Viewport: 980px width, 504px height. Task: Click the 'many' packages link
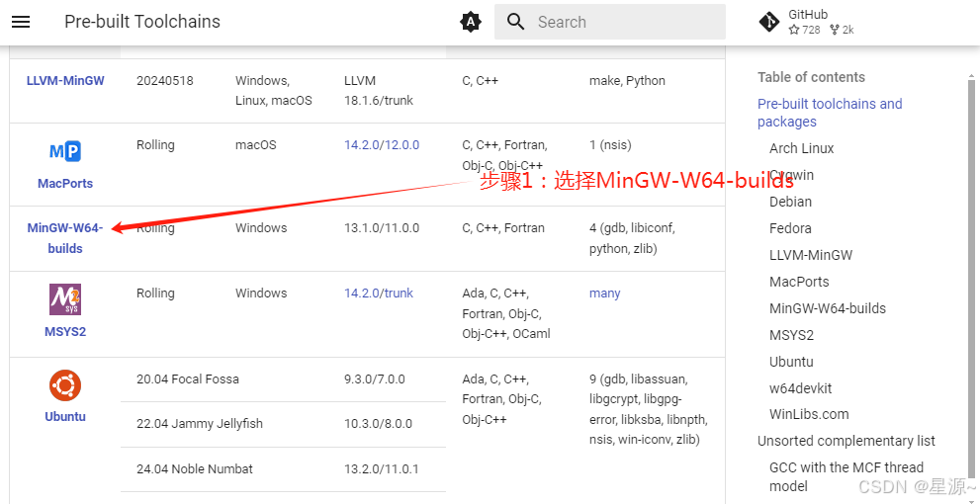[x=604, y=293]
